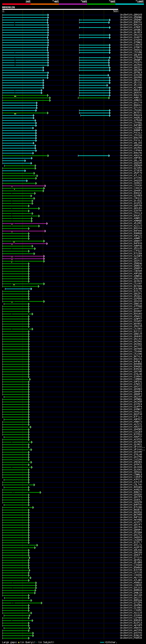Select the UniRef100_Q4JRC4 label
The width and height of the screenshot is (146, 644).
131,32
